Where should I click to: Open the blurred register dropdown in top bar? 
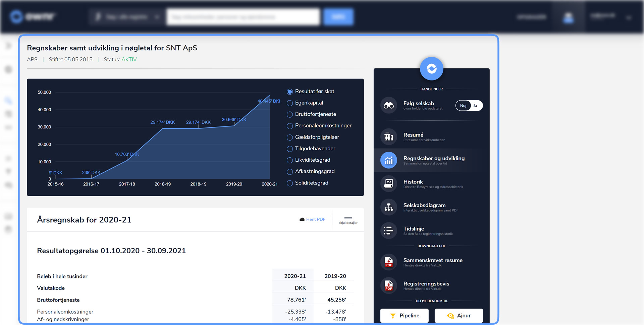tap(127, 17)
